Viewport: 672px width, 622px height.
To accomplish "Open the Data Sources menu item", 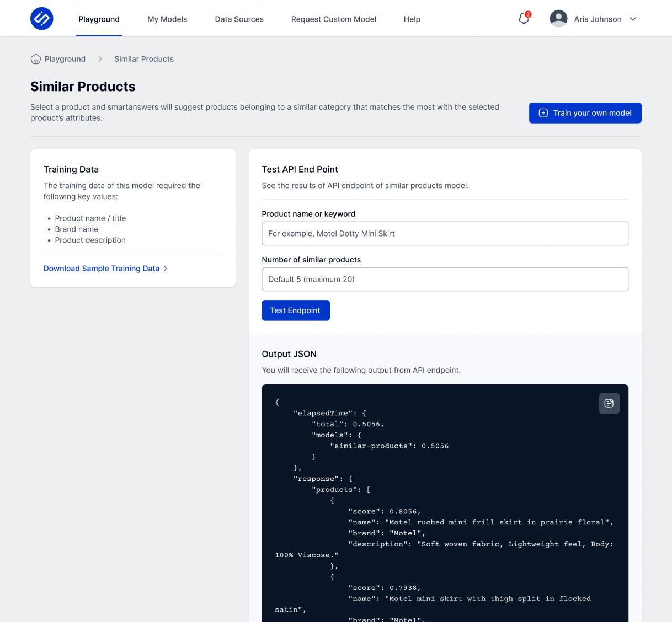I will (239, 19).
